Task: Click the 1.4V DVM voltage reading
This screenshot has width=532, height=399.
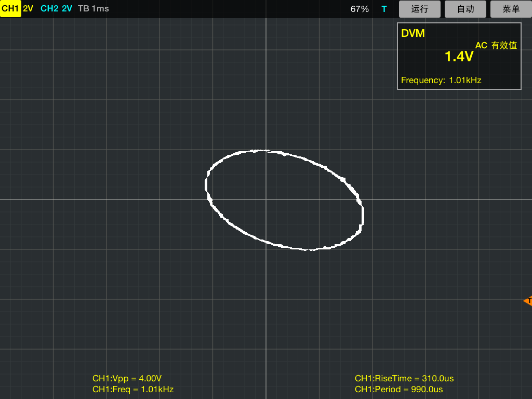Action: 459,57
